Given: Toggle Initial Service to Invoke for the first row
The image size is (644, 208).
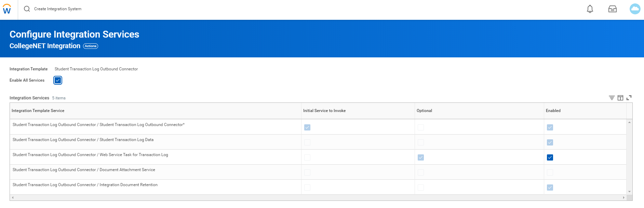Looking at the screenshot, I should click(x=307, y=127).
